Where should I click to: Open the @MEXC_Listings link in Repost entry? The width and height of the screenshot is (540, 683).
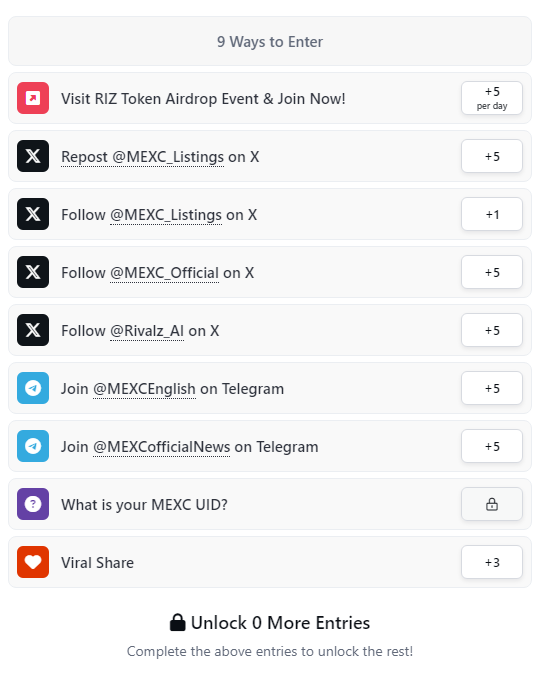[x=168, y=157]
